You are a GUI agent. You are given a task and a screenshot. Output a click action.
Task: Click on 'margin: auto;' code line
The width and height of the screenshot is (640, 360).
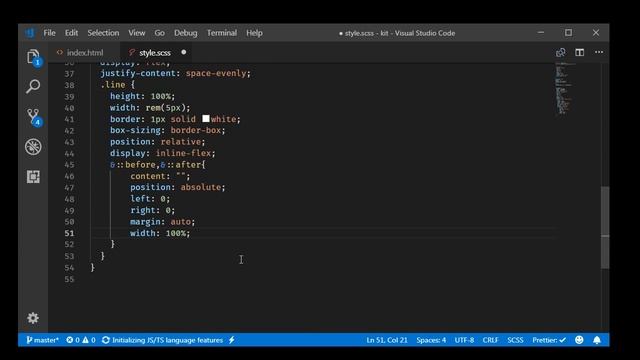coord(162,222)
